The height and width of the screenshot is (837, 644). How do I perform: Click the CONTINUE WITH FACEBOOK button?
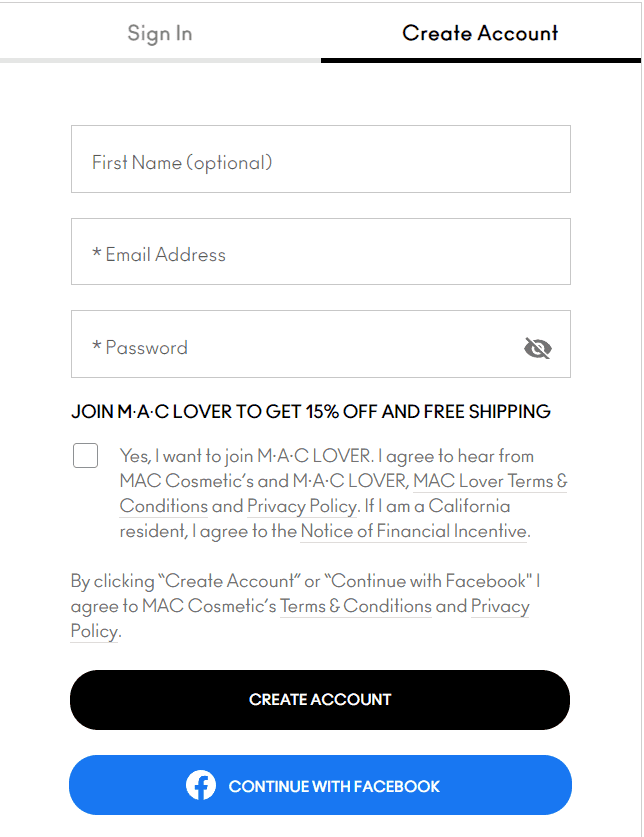point(320,785)
